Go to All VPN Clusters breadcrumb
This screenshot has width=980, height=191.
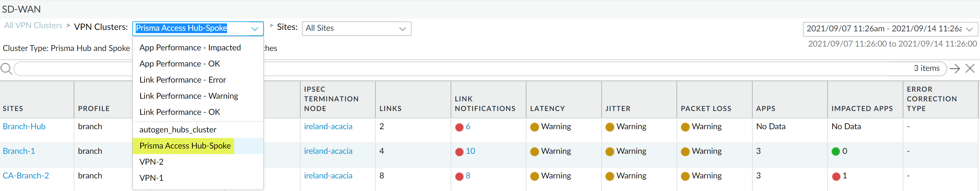pyautogui.click(x=33, y=25)
